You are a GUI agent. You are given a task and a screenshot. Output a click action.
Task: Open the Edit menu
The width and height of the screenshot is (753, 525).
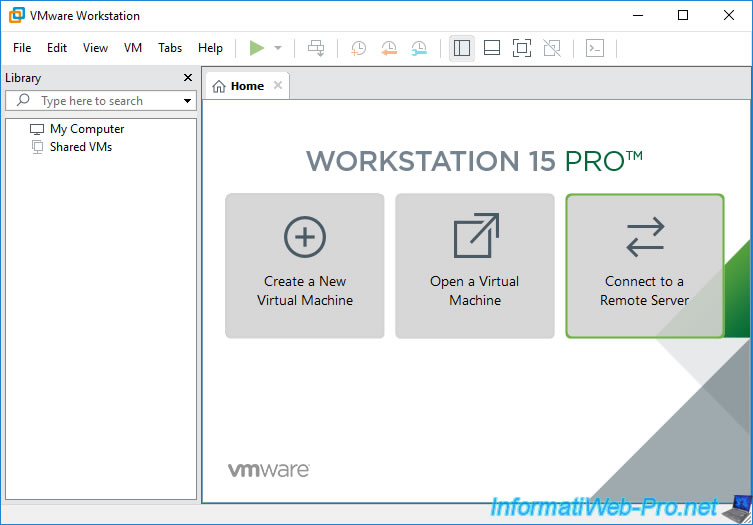coord(57,48)
